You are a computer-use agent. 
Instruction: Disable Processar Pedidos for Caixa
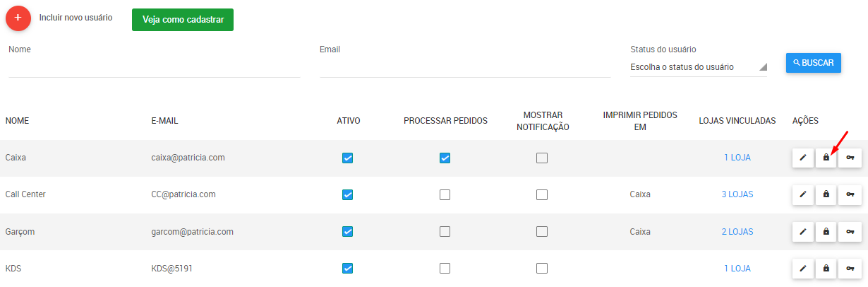click(445, 158)
